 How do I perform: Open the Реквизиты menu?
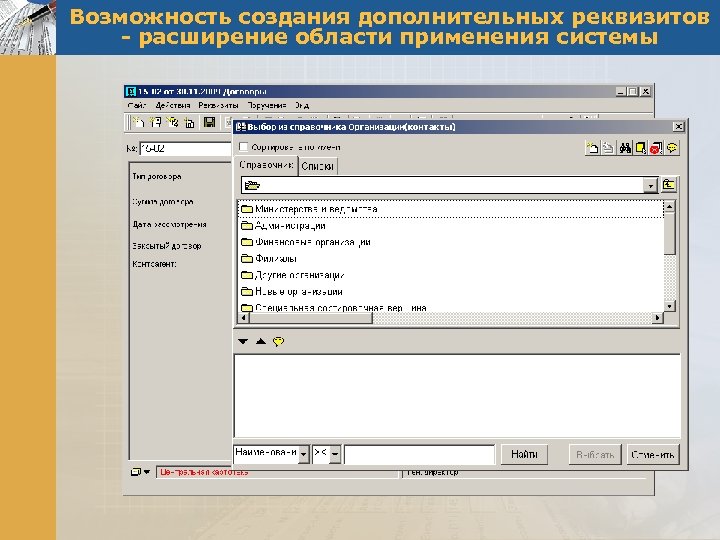pyautogui.click(x=218, y=105)
